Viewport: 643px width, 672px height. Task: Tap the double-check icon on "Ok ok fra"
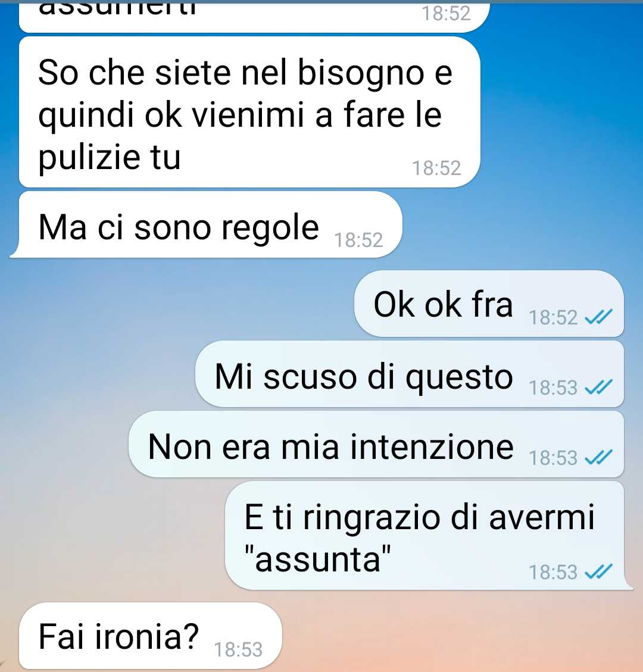tap(599, 317)
